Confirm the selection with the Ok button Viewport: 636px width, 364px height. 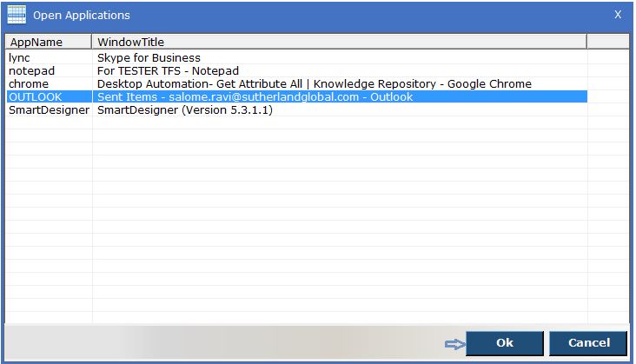pos(505,343)
